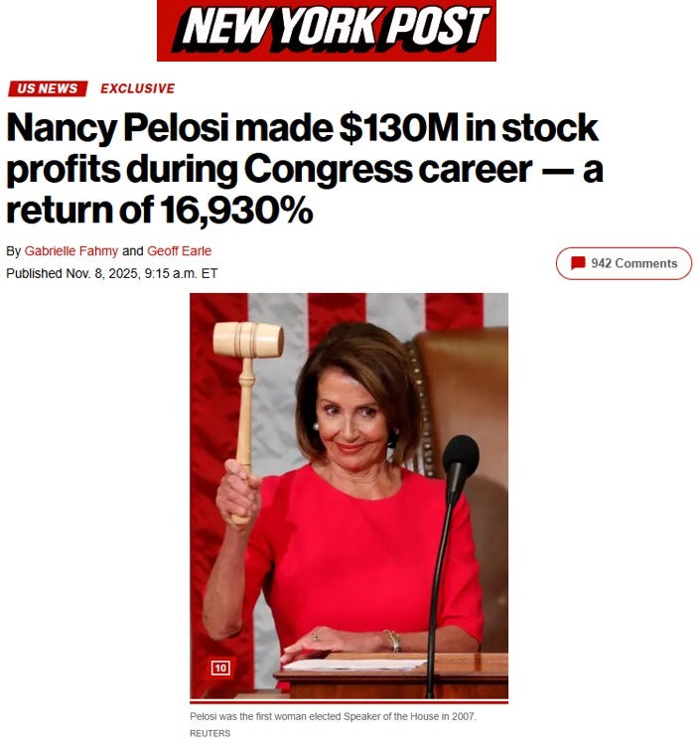Open Geoff Earle's author page
700x744 pixels.
click(180, 251)
